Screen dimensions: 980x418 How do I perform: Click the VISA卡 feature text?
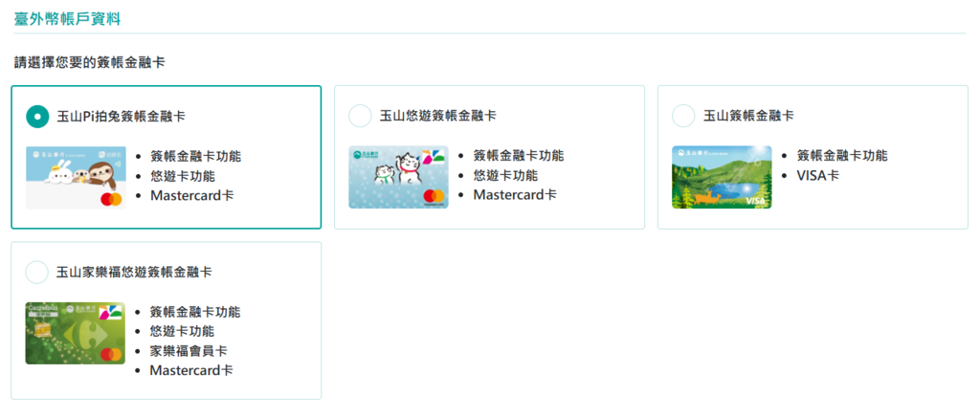(x=818, y=176)
